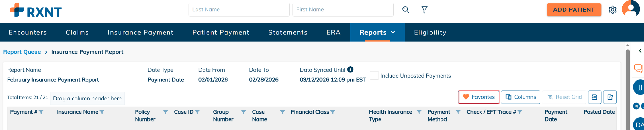
Task: Click the patient search magnifier icon
Action: [406, 10]
